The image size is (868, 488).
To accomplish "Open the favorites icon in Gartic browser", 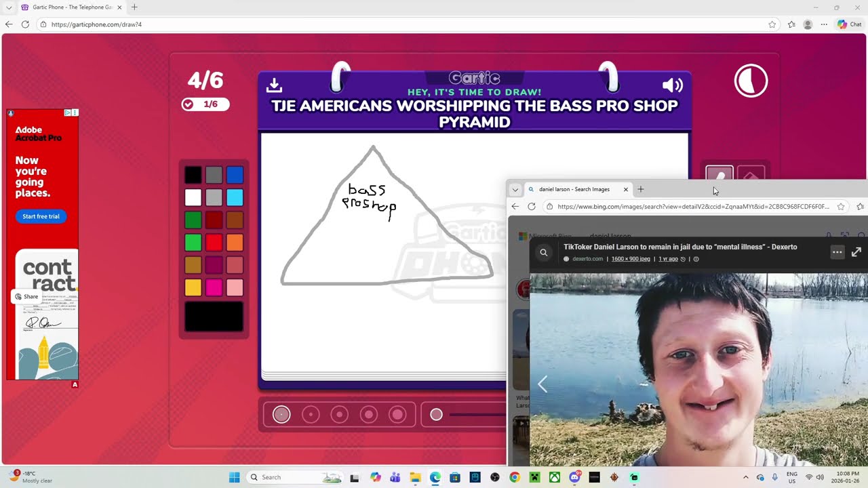I will [x=791, y=24].
